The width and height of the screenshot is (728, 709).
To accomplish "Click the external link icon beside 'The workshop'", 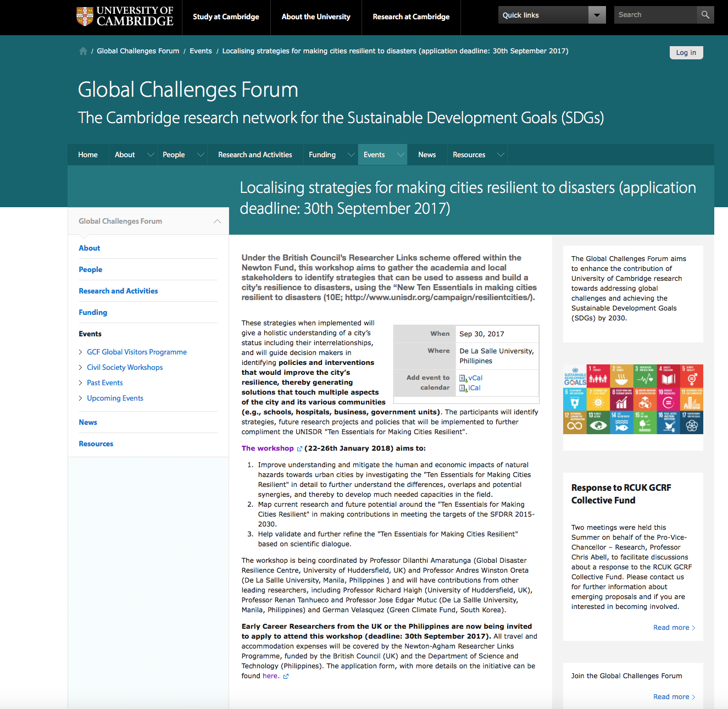I will 299,449.
